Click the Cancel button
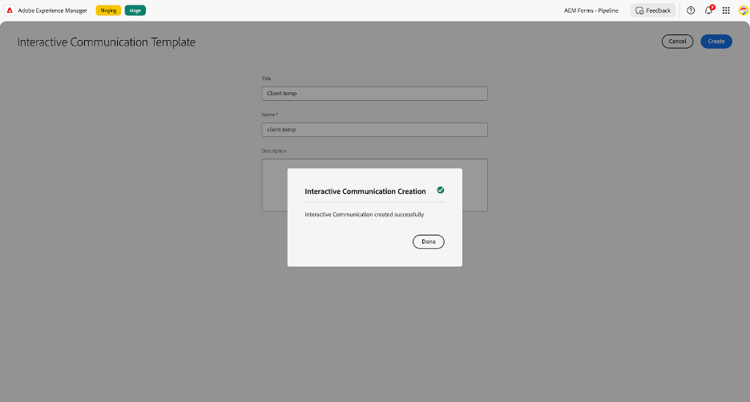750x402 pixels. [677, 41]
